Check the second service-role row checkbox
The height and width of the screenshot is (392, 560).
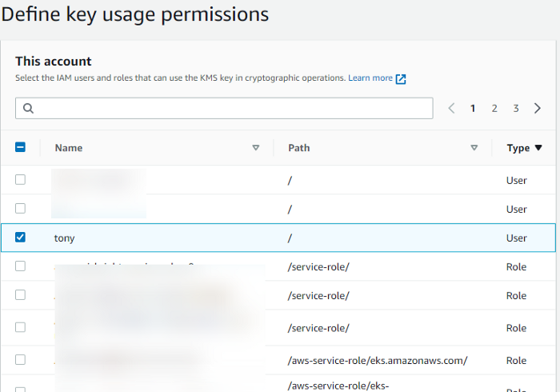pos(21,295)
